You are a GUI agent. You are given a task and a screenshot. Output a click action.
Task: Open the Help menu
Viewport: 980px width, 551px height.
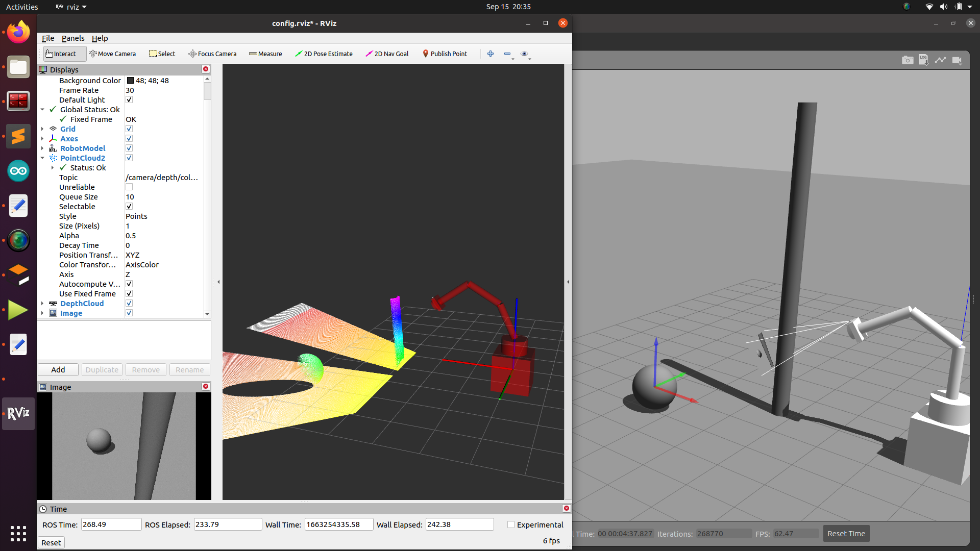click(100, 38)
